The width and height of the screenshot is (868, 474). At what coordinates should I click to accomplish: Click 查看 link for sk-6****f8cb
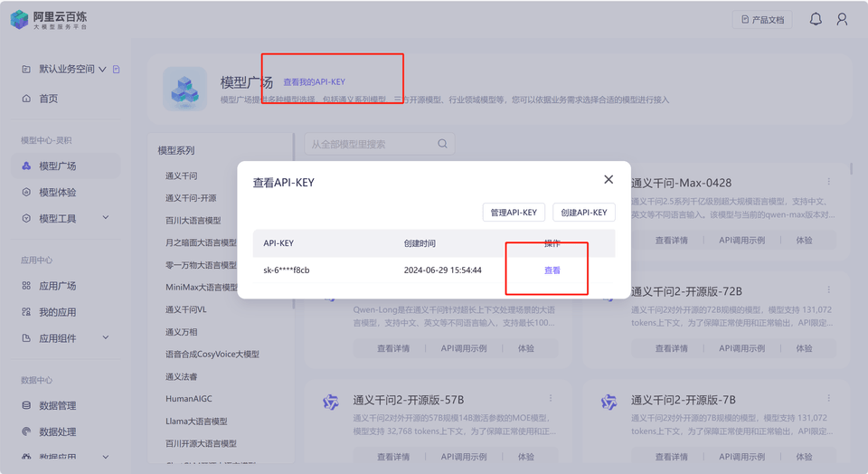tap(552, 270)
